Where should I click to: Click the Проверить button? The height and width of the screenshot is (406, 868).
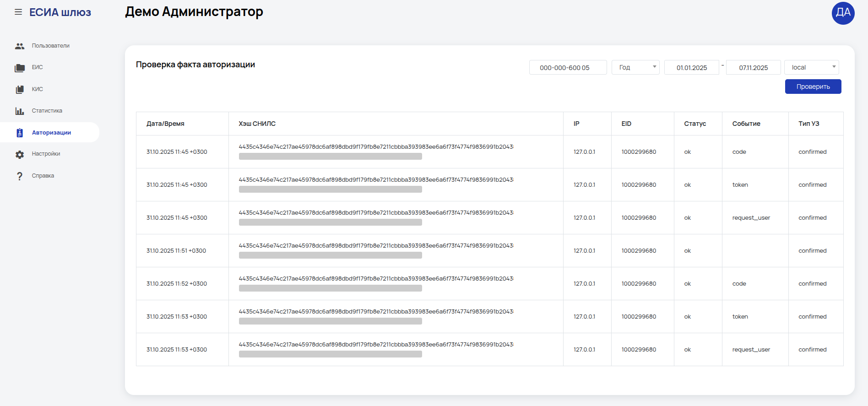813,87
